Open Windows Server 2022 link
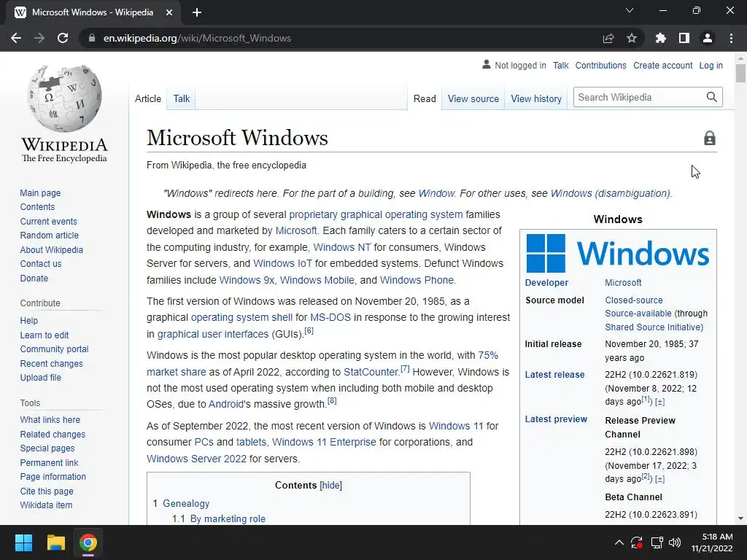This screenshot has width=747, height=560. 196,459
